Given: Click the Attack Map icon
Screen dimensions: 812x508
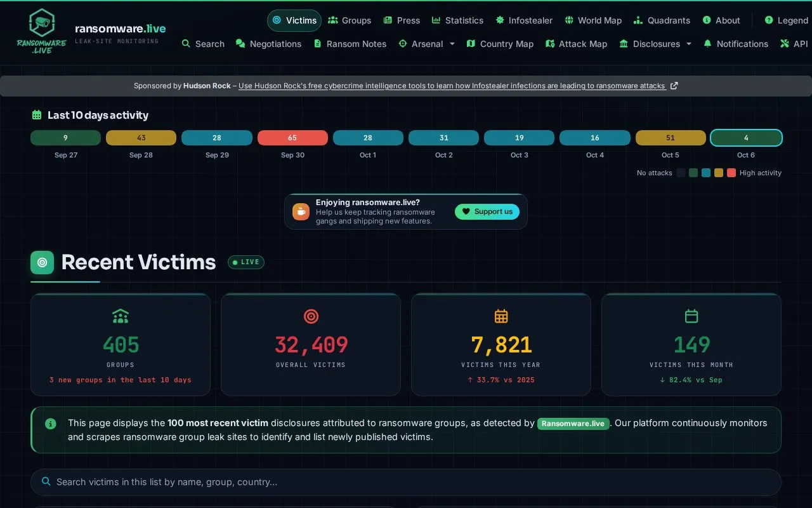Looking at the screenshot, I should [549, 44].
